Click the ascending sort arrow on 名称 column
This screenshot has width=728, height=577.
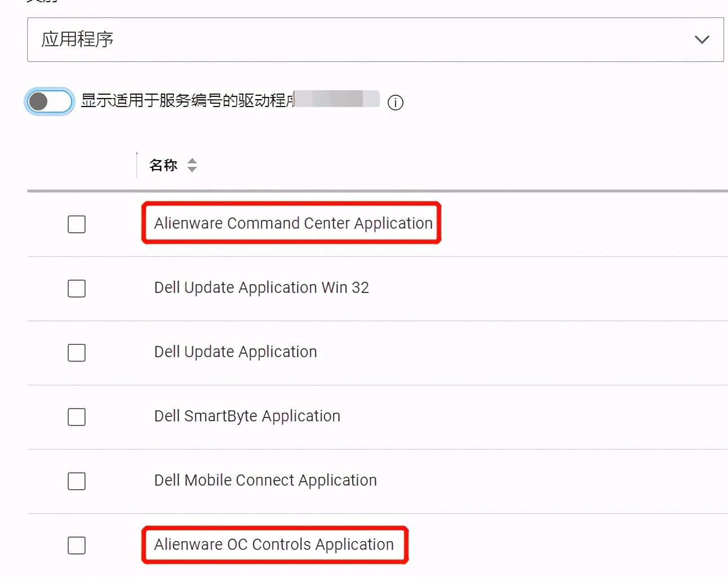(x=192, y=161)
